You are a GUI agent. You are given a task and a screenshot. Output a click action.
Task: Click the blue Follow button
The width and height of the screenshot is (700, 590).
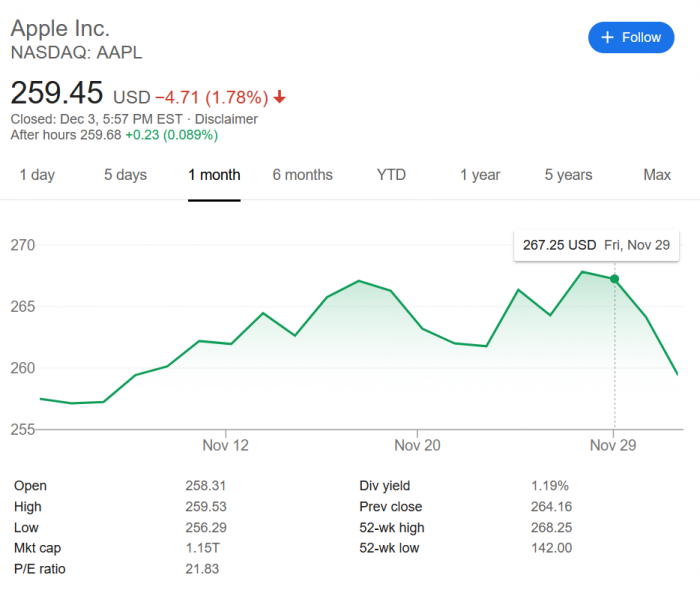tap(629, 37)
